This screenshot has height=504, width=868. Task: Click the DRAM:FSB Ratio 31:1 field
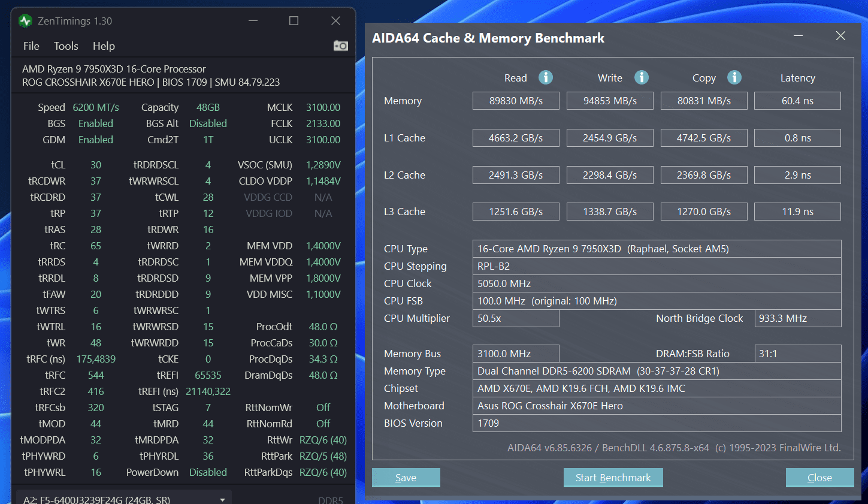tap(797, 354)
